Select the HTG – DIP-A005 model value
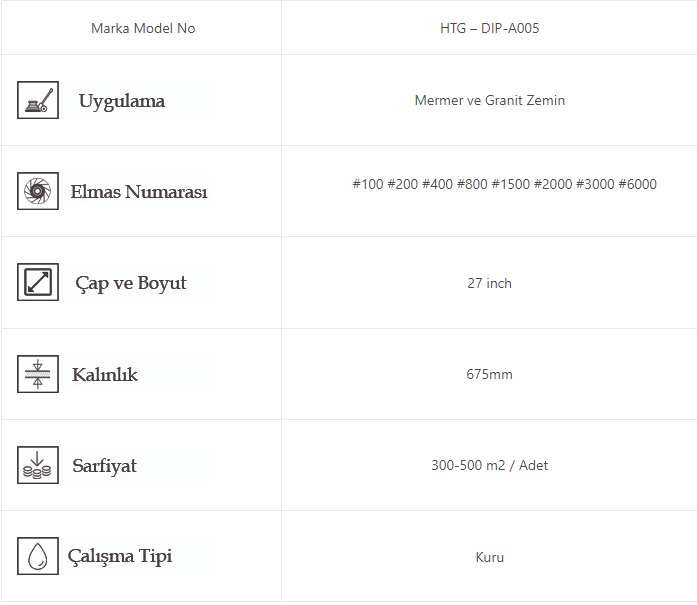 tap(489, 28)
